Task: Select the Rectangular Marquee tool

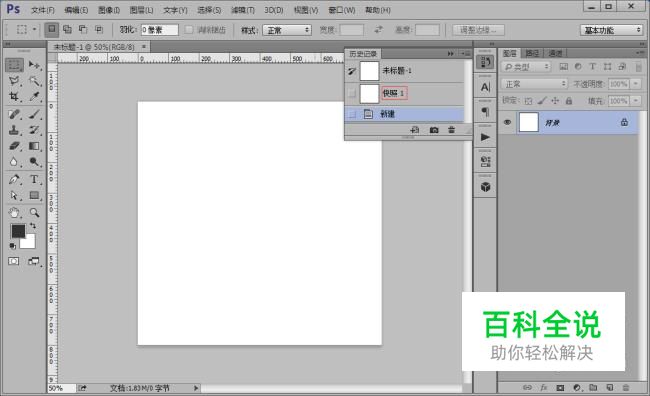Action: coord(14,65)
